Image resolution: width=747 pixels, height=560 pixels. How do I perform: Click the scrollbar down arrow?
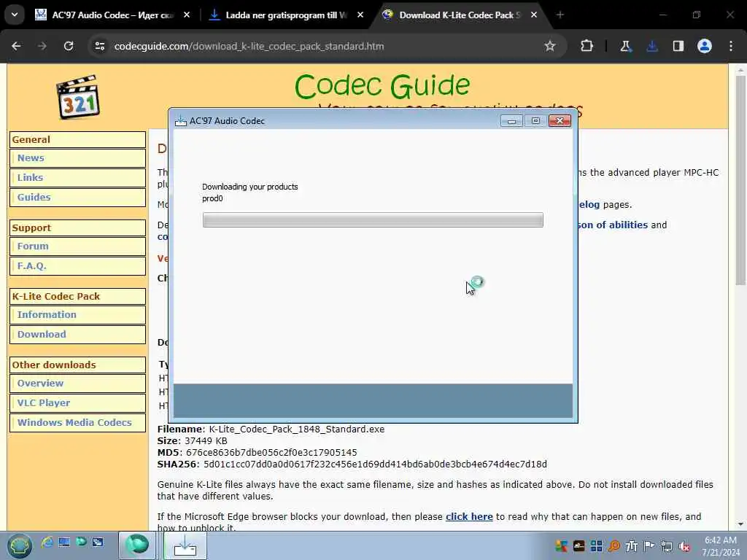[740, 525]
